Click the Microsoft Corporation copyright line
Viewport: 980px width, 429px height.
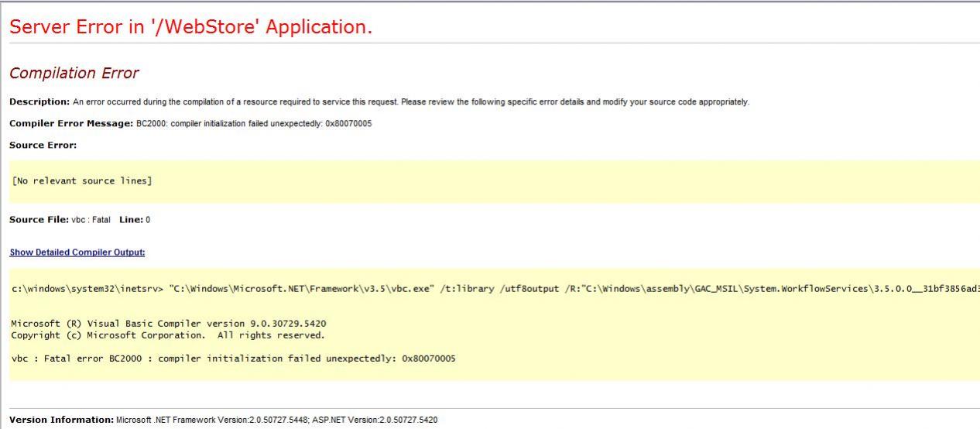coord(168,335)
